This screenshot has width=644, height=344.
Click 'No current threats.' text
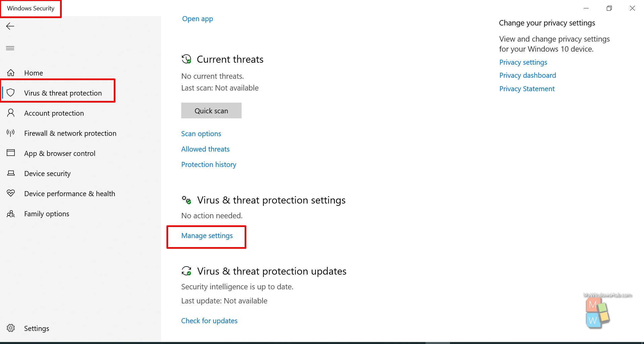point(212,76)
